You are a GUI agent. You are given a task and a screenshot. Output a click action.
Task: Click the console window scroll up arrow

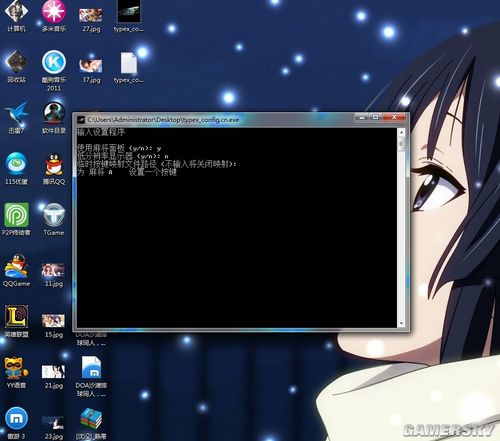401,133
